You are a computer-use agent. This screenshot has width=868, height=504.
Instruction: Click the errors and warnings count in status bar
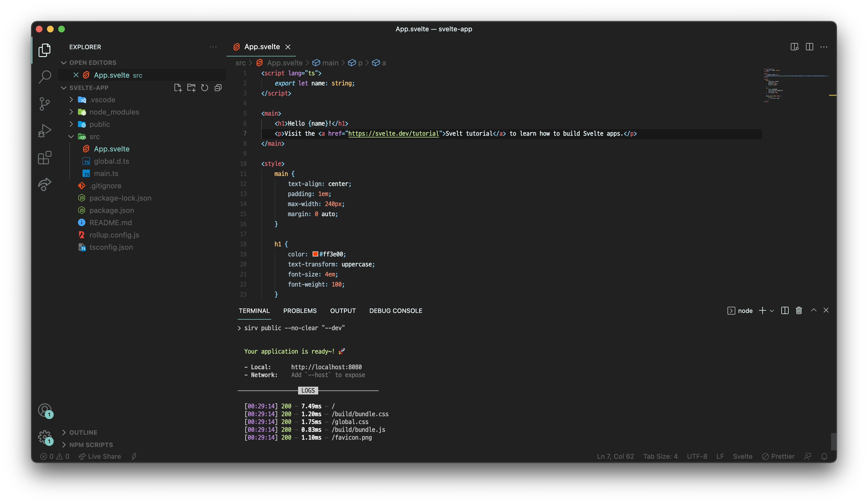point(55,457)
